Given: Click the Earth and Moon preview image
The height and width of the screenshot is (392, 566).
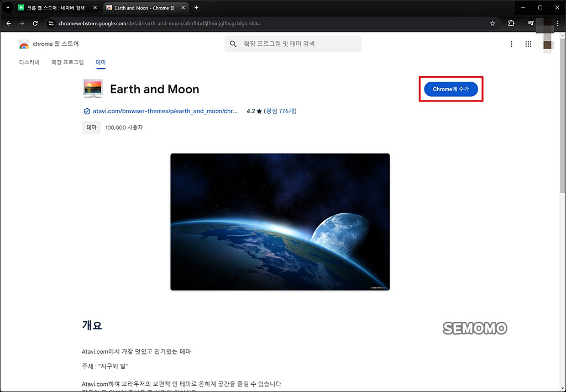Looking at the screenshot, I should (280, 222).
